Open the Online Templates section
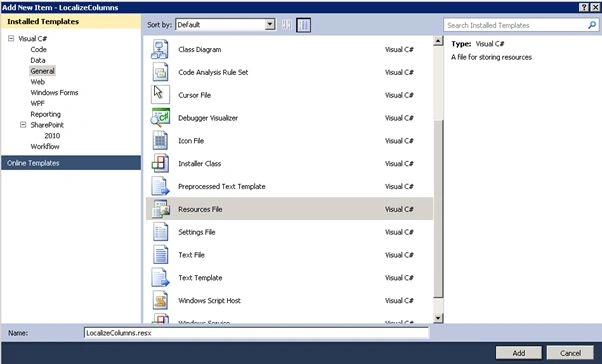This screenshot has width=602, height=364. (71, 163)
